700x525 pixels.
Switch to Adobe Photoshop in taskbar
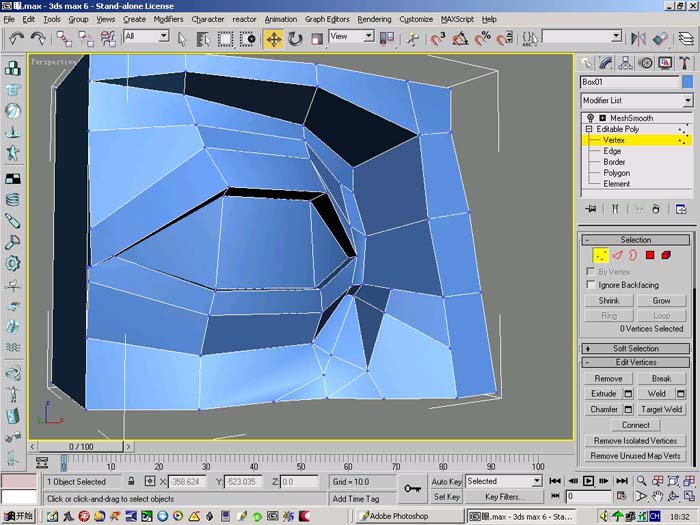[x=409, y=516]
